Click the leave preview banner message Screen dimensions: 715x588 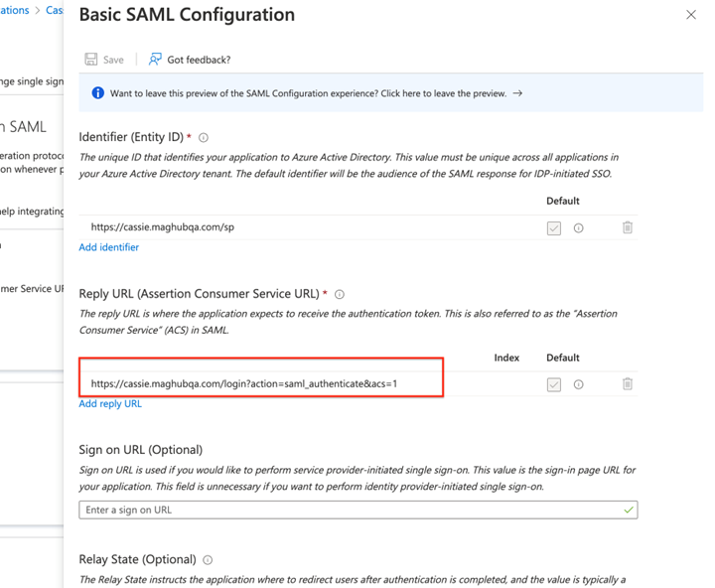308,93
